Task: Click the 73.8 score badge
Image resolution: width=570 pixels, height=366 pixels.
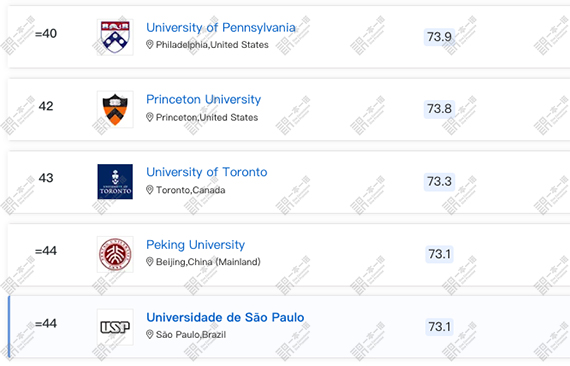Action: [439, 109]
